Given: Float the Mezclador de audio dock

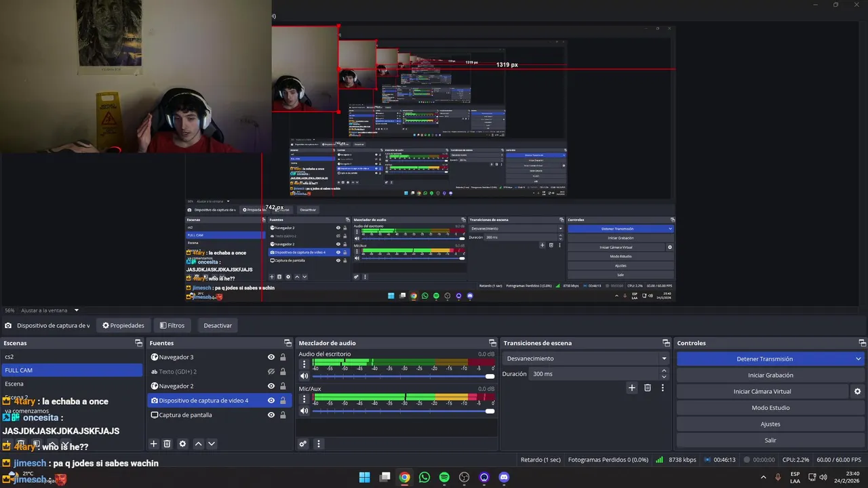Looking at the screenshot, I should coord(492,343).
